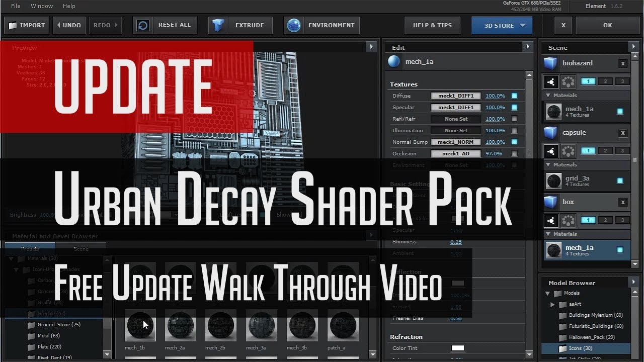Screen dimensions: 644x362
Task: Click the sphere preview icon beside mech_1a in Edit
Action: pyautogui.click(x=393, y=61)
